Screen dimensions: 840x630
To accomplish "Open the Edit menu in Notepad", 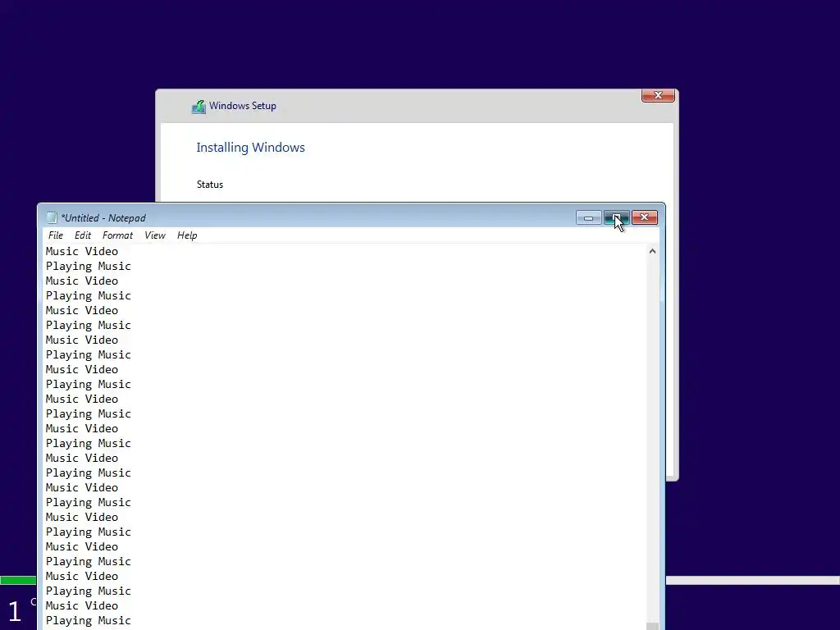I will pyautogui.click(x=83, y=235).
